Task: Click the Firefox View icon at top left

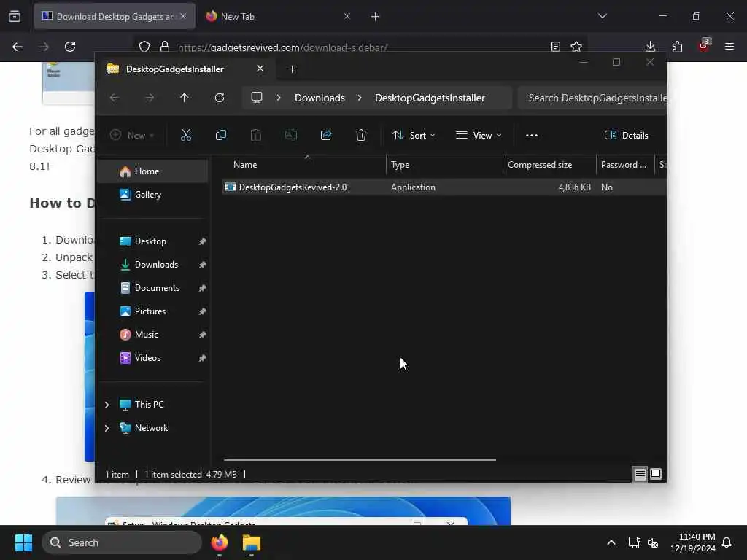Action: 15,16
